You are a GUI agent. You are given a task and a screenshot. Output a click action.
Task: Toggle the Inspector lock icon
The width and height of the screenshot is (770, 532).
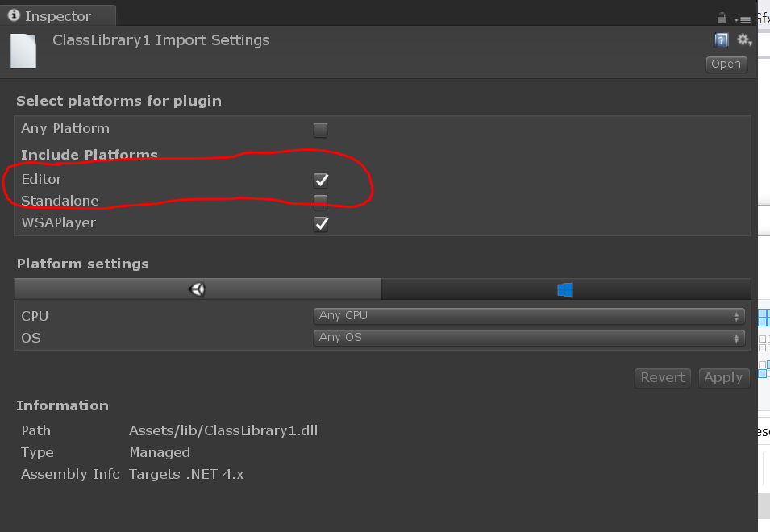(722, 18)
